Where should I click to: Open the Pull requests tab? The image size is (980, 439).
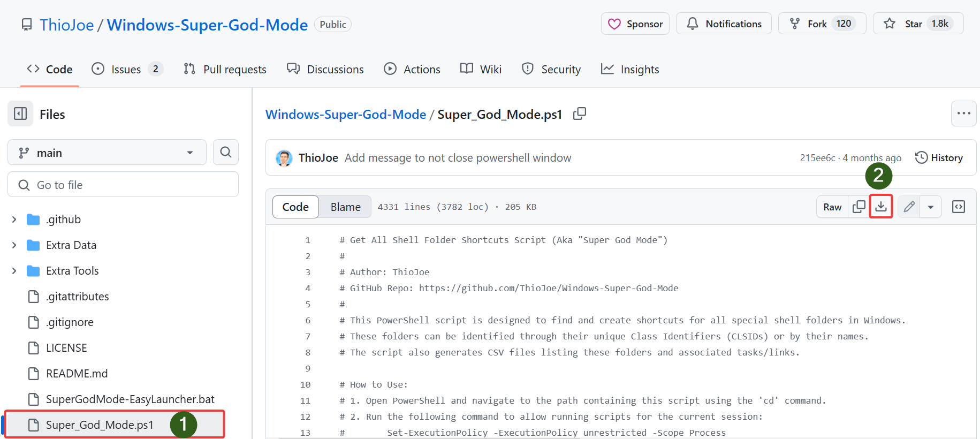(225, 69)
